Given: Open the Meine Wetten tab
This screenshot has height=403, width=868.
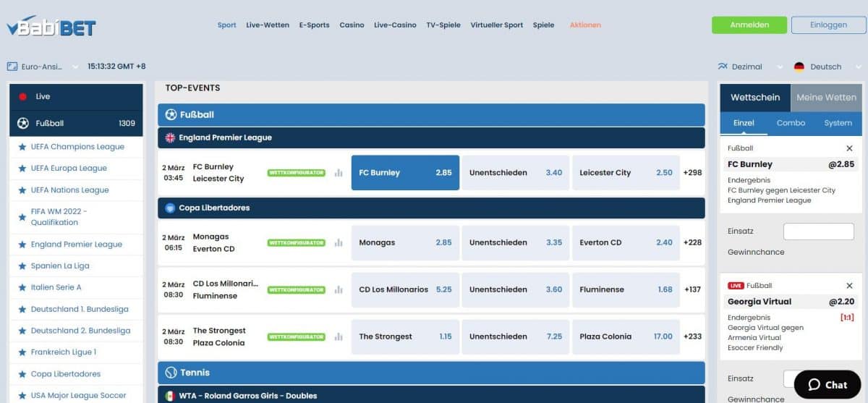Looking at the screenshot, I should 826,98.
